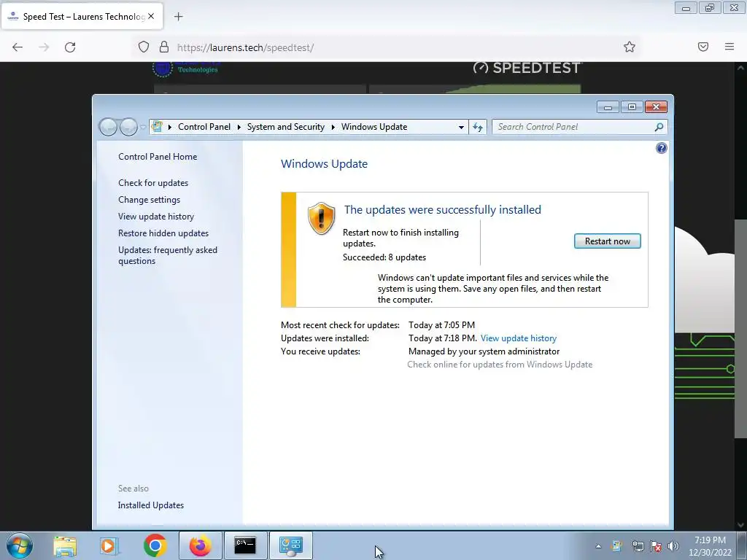Screen dimensions: 747x560
Task: Open Firefox hamburger menu
Action: click(x=729, y=47)
